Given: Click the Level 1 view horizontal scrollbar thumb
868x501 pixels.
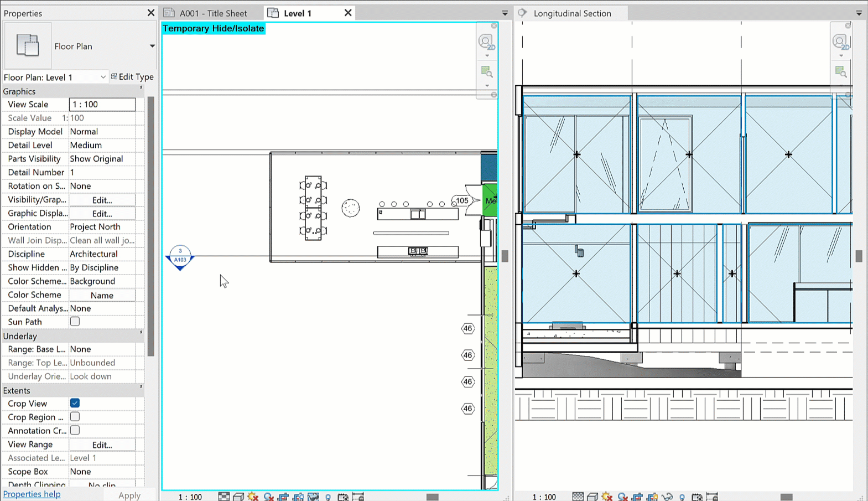Looking at the screenshot, I should click(x=433, y=497).
